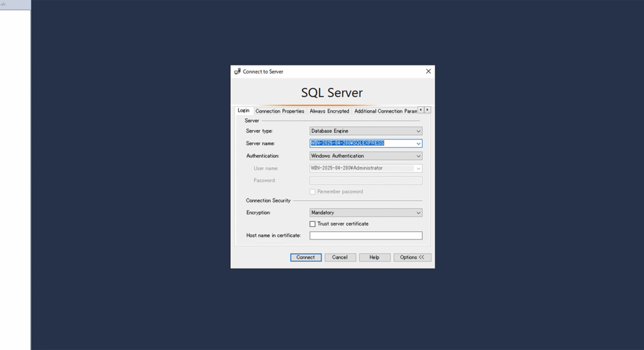Expand the Server name dropdown arrow
This screenshot has width=644, height=350.
tap(418, 144)
